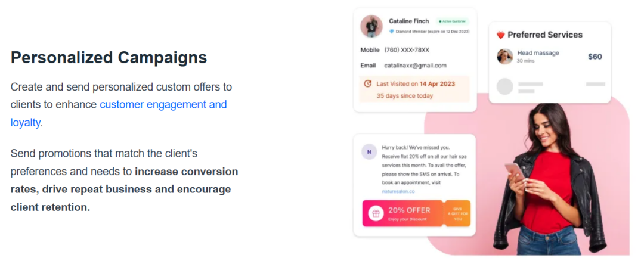Viewport: 644px width, 264px height.
Task: Click the gift box icon
Action: (376, 213)
